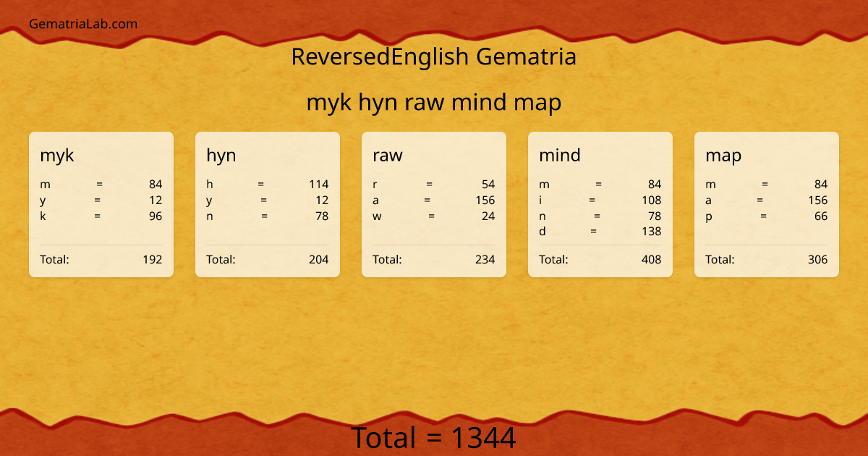Select the hyn total 204
Image resolution: width=868 pixels, height=456 pixels.
pos(318,260)
